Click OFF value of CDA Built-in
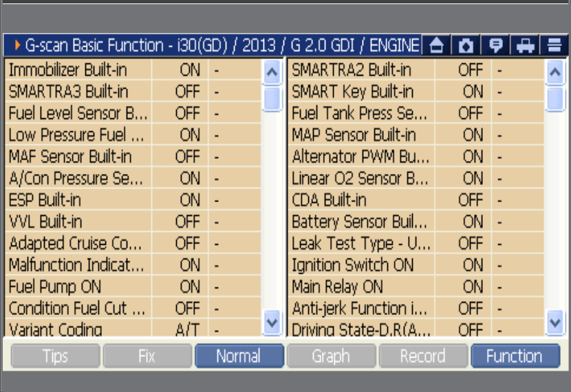 pos(471,200)
